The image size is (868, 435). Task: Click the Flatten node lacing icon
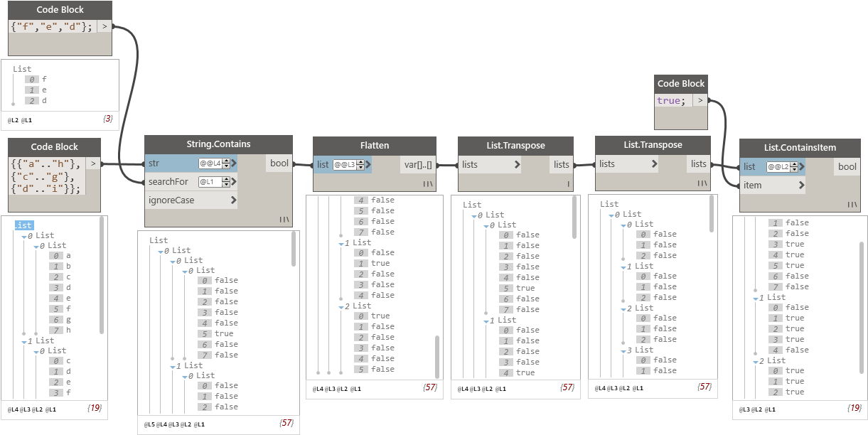427,183
